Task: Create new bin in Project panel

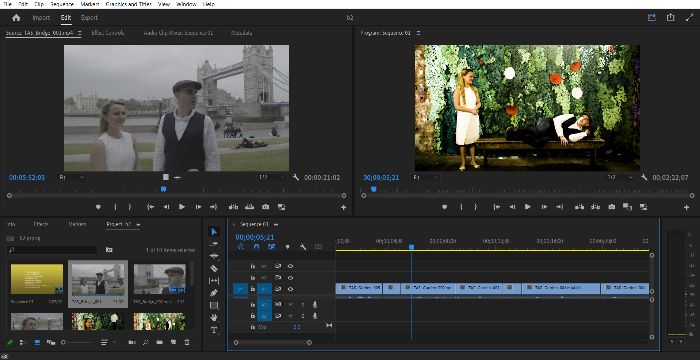Action: (160, 342)
